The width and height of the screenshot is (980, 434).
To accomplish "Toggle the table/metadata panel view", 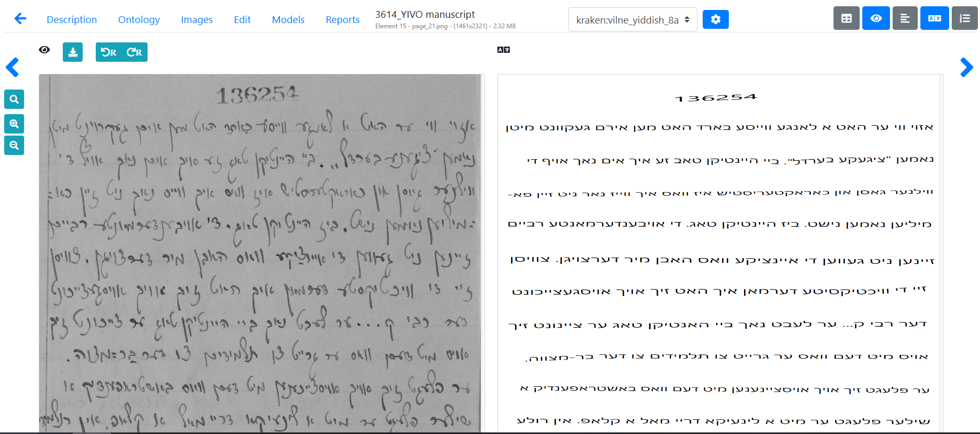I will click(846, 19).
